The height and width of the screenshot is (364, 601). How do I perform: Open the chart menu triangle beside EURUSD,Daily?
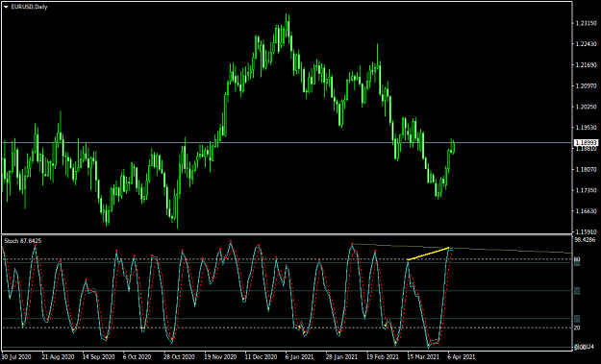coord(6,7)
